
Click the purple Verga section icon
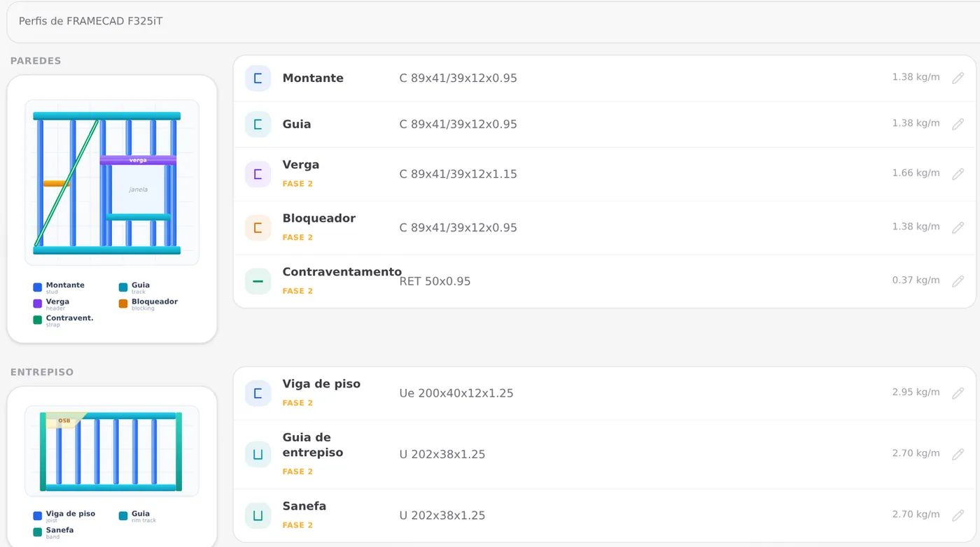258,174
